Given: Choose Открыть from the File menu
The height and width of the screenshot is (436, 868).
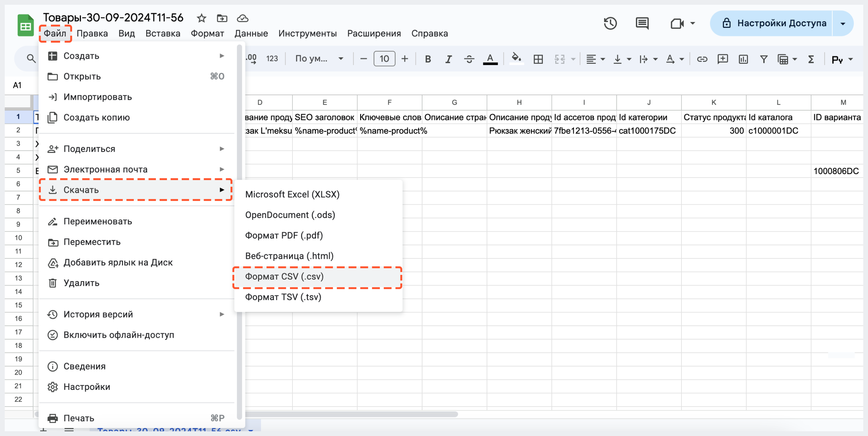Looking at the screenshot, I should click(x=137, y=76).
